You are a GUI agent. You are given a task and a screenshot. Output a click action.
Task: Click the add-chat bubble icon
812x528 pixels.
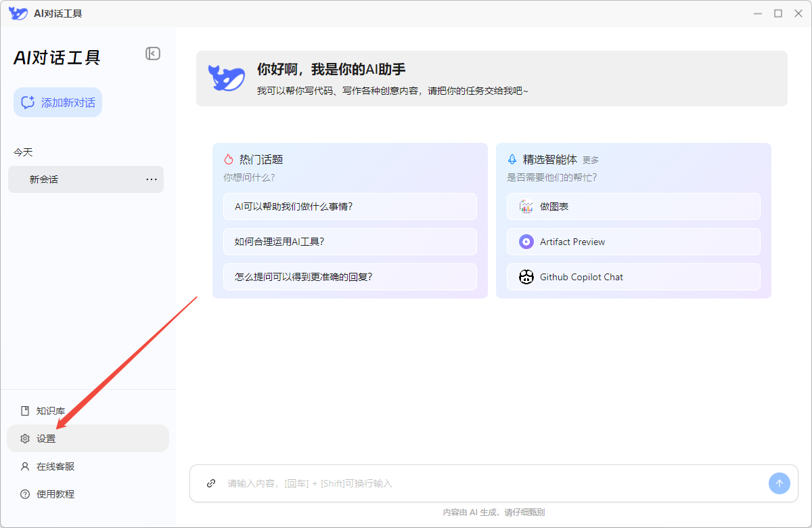pyautogui.click(x=28, y=102)
